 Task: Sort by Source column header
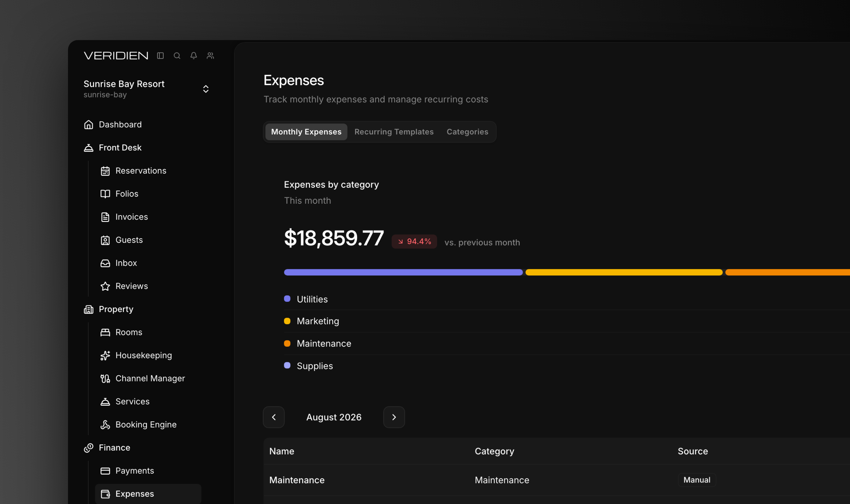(x=693, y=451)
